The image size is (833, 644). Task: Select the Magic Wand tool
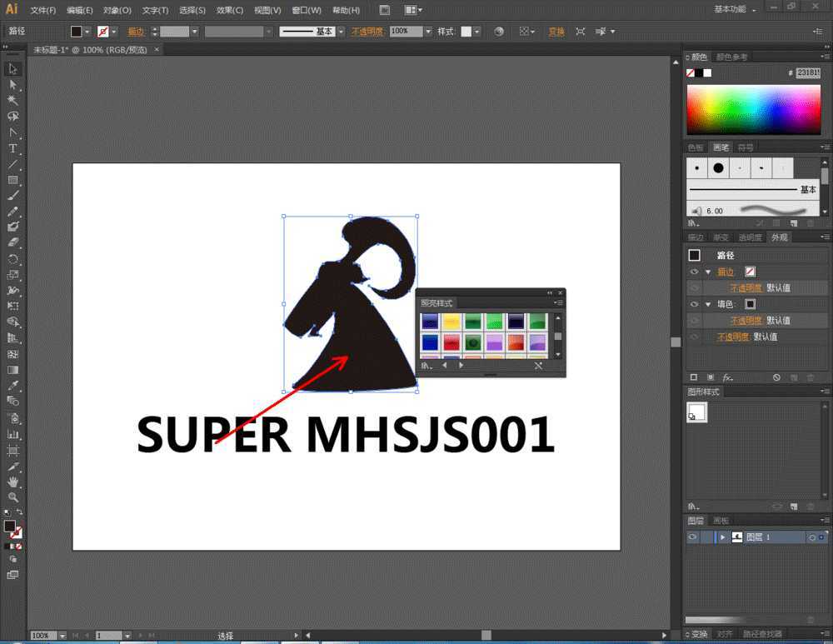pos(12,101)
